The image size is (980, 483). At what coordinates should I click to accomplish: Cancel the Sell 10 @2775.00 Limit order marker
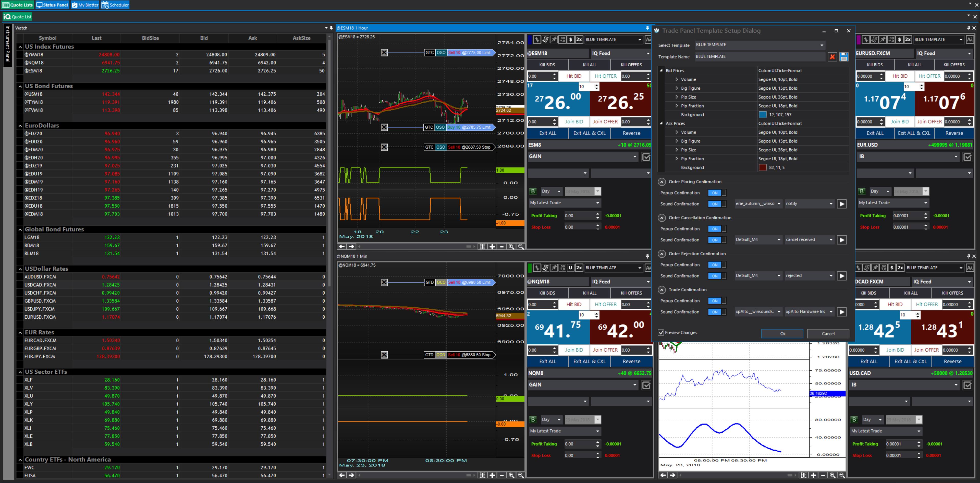[x=384, y=53]
